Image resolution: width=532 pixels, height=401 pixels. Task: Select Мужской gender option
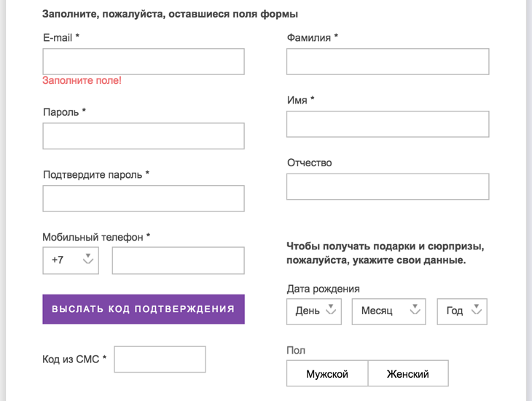point(327,374)
